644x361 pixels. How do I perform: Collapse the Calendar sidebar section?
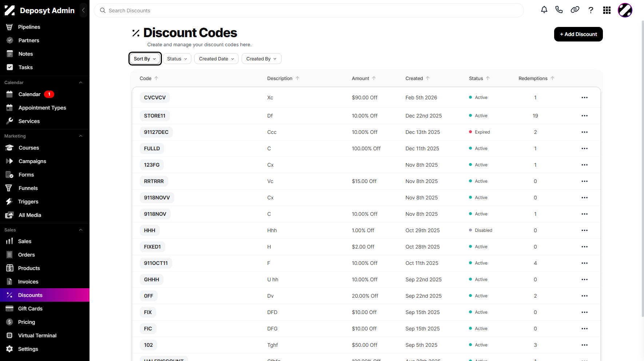[x=81, y=83]
